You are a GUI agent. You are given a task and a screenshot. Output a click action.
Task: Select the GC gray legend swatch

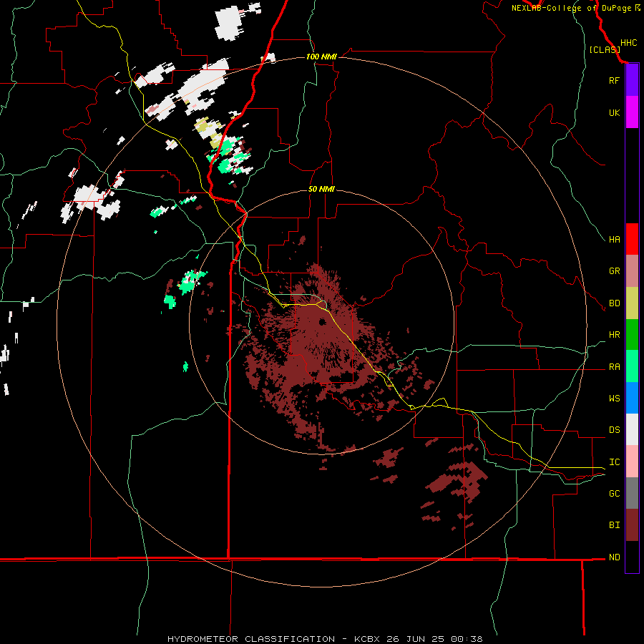click(x=632, y=493)
